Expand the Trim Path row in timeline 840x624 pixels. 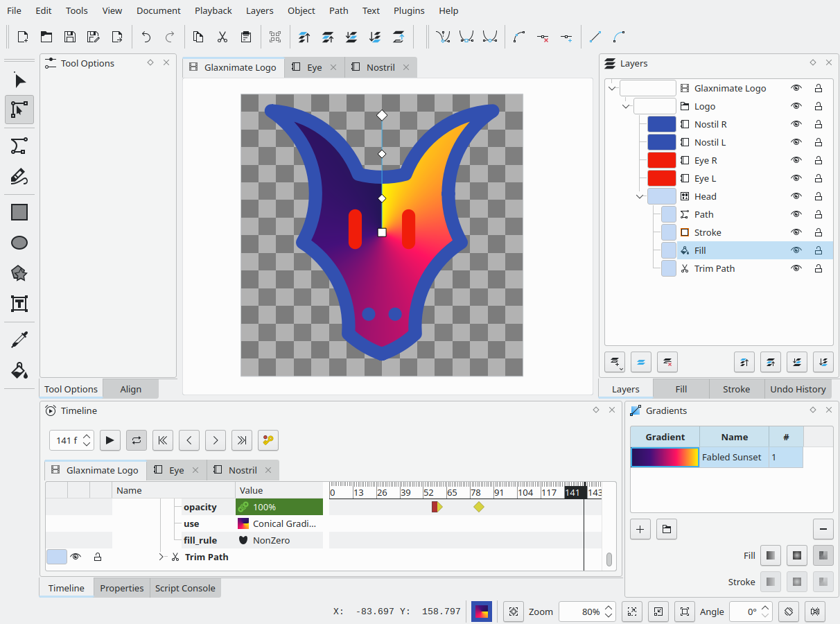click(161, 557)
